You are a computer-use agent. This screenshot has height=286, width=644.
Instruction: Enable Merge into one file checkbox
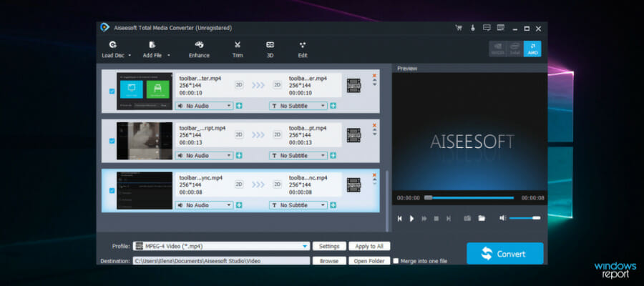pos(396,261)
